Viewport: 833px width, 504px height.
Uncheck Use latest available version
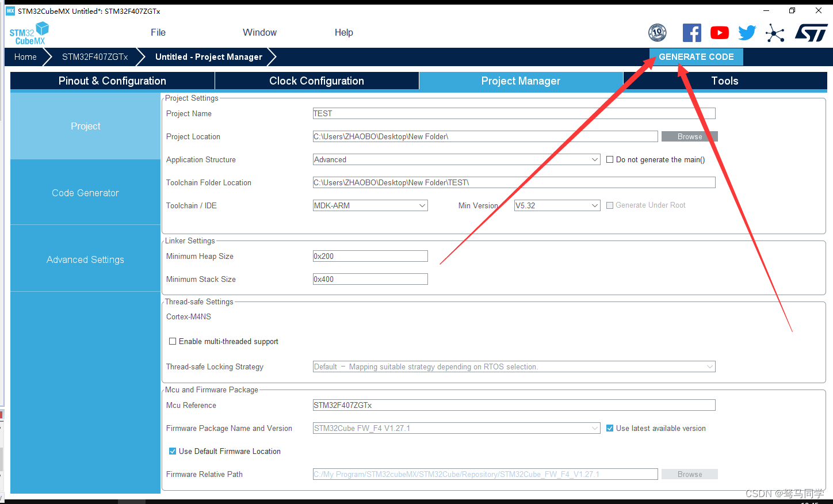coord(610,428)
